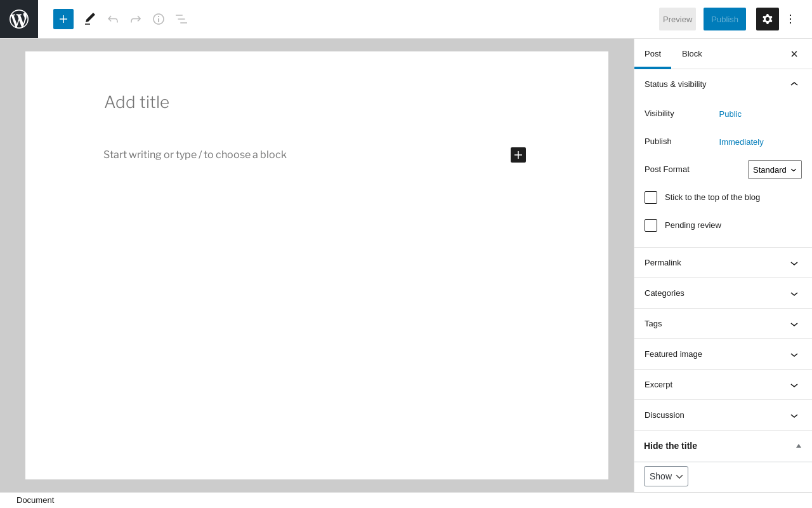Change visibility via the Public link
812x508 pixels.
pos(730,114)
